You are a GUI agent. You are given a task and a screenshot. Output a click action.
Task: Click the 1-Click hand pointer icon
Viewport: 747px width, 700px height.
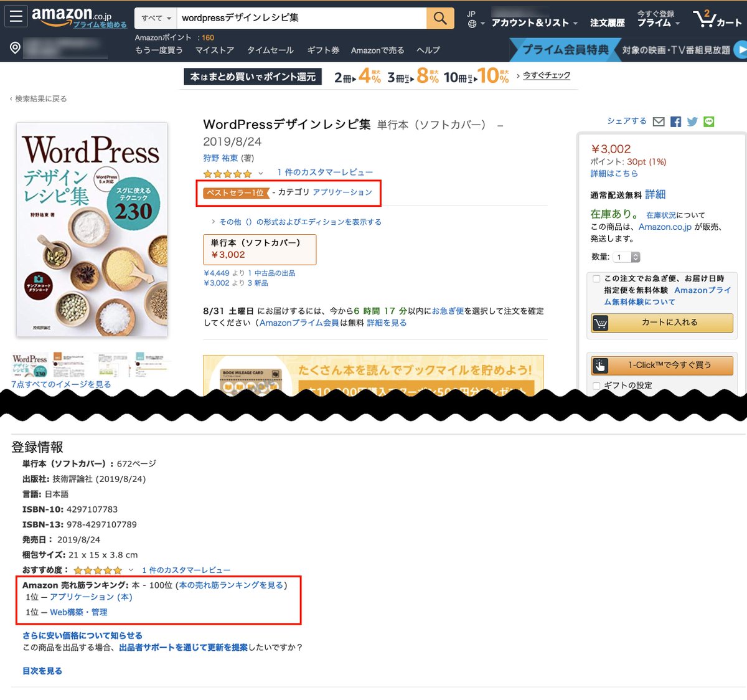[x=600, y=365]
